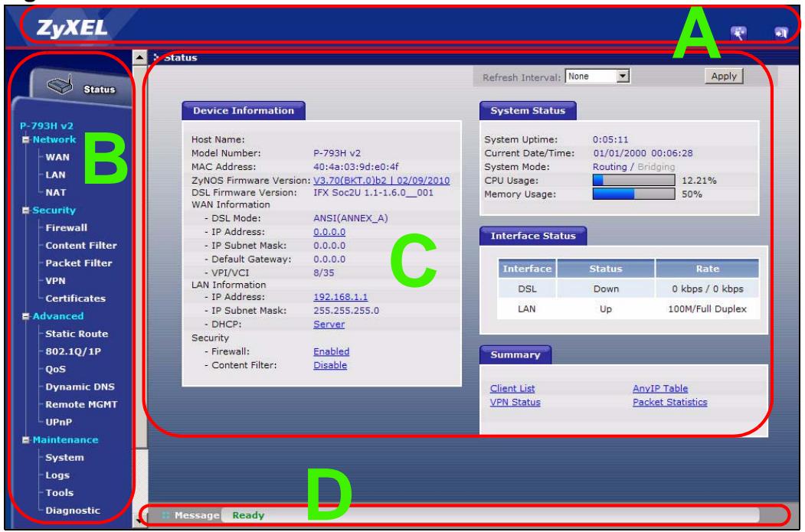Click the Status router icon
Image resolution: width=805 pixels, height=532 pixels.
[60, 85]
